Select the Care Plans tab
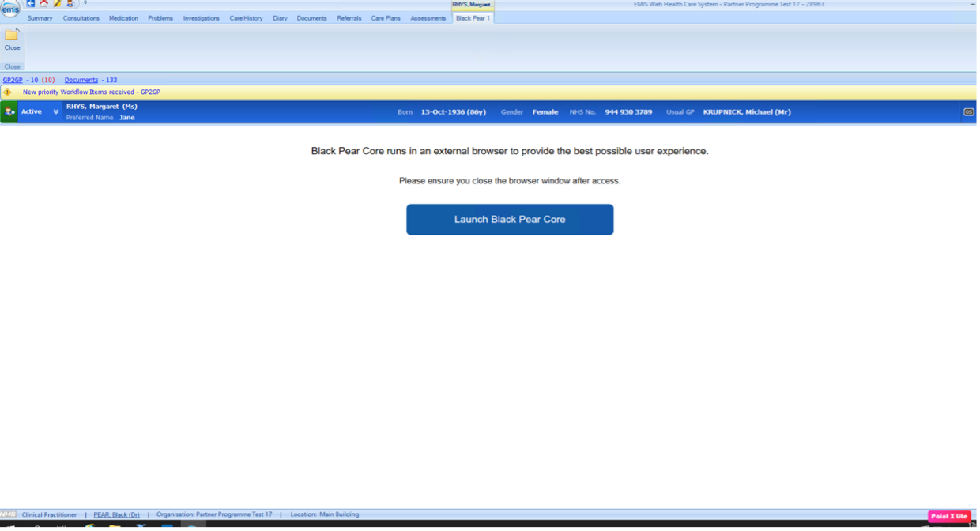The width and height of the screenshot is (980, 531). click(x=386, y=18)
